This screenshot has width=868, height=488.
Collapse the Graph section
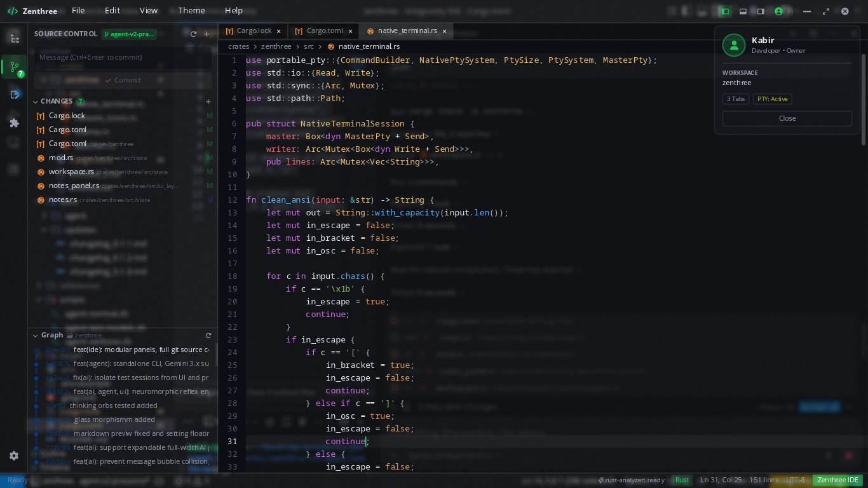tap(36, 335)
